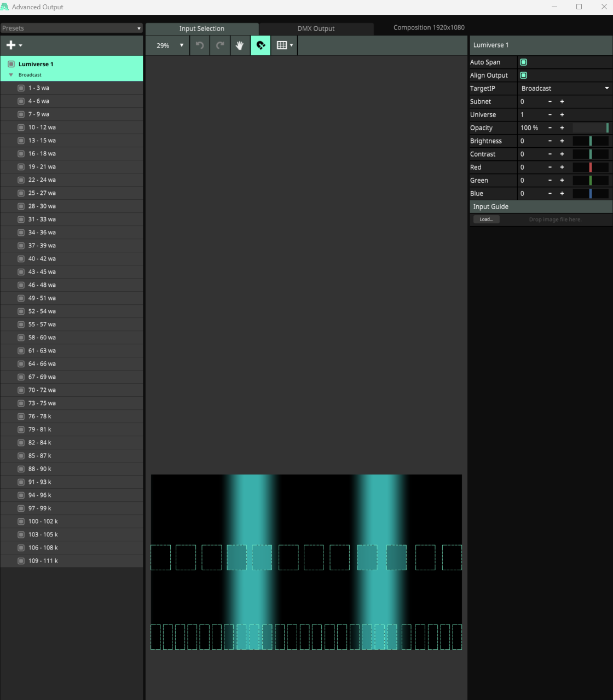This screenshot has height=700, width=613.
Task: Increase Universe value with plus
Action: pyautogui.click(x=562, y=115)
